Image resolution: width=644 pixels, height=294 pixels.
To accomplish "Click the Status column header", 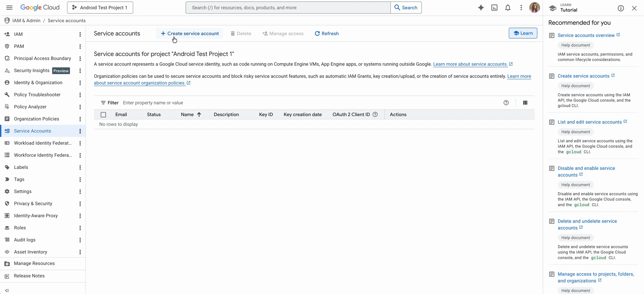I will click(x=154, y=114).
